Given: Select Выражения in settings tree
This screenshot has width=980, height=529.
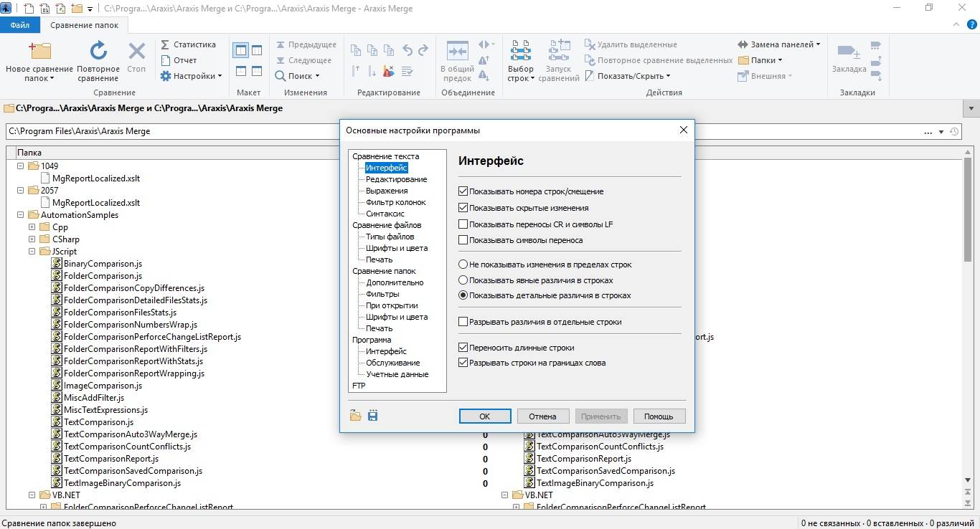Looking at the screenshot, I should click(x=387, y=191).
